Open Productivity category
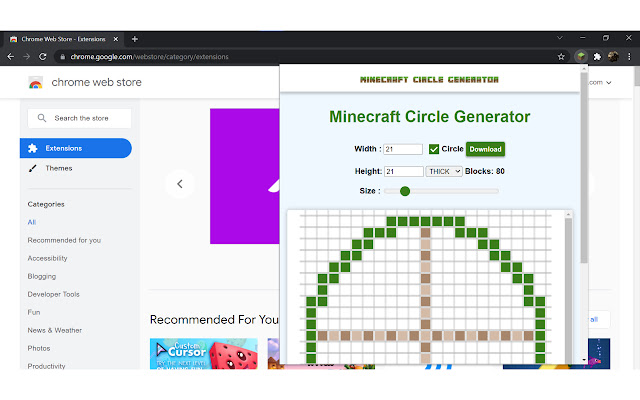The image size is (640, 400). [47, 366]
